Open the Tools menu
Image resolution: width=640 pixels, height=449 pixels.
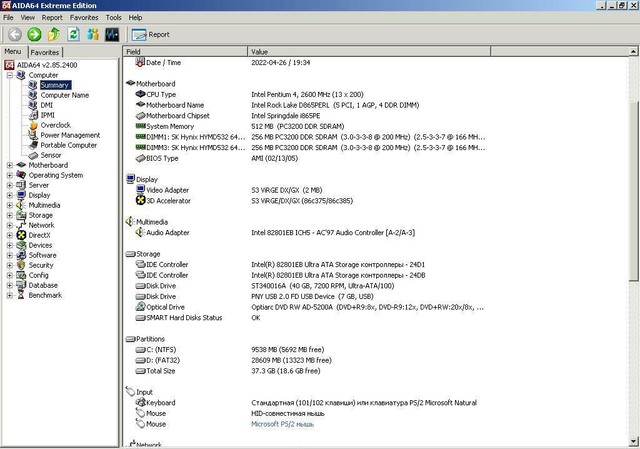pyautogui.click(x=114, y=17)
